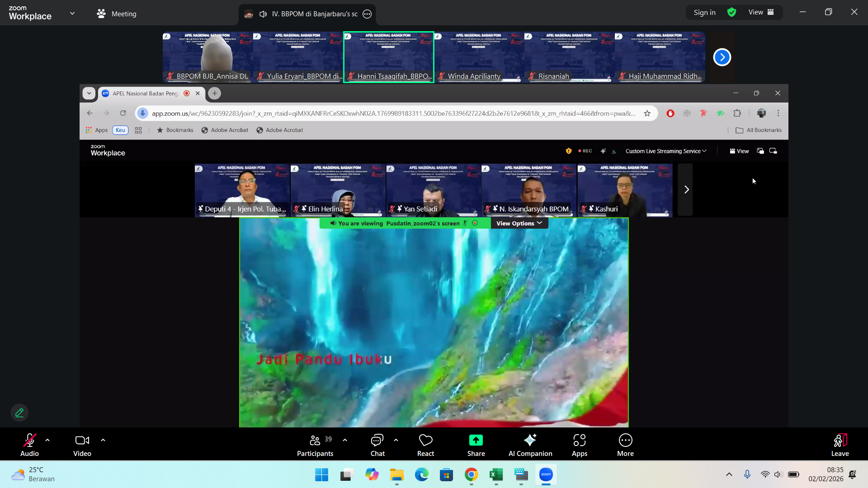This screenshot has width=868, height=488.
Task: Click the Sign in button
Action: point(704,12)
